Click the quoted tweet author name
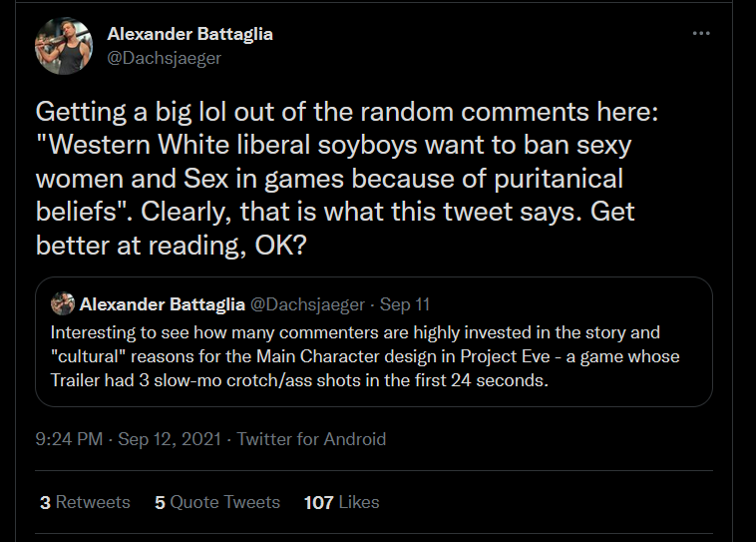This screenshot has height=542, width=756. 162,304
